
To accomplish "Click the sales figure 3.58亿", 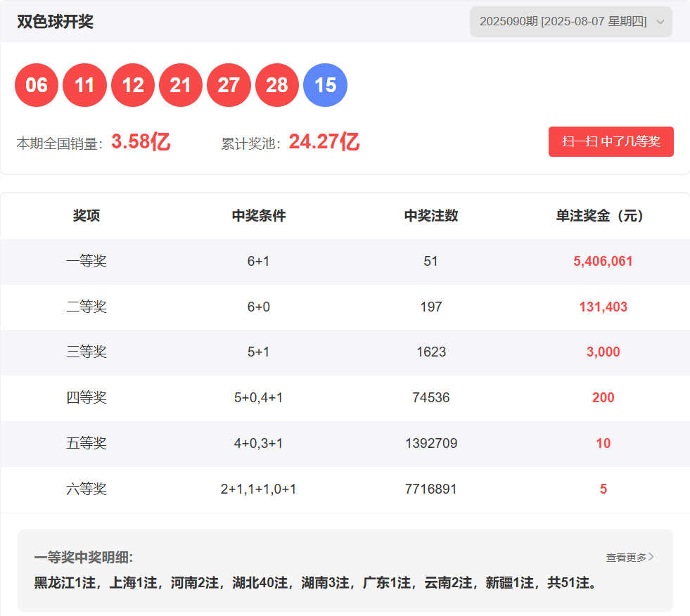I will click(141, 142).
